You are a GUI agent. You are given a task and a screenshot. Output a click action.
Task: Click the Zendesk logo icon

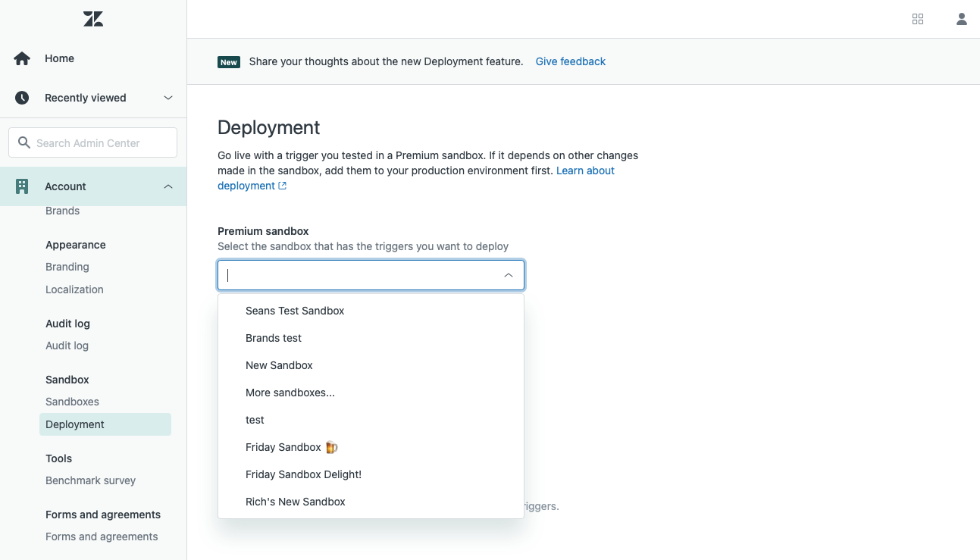[93, 19]
